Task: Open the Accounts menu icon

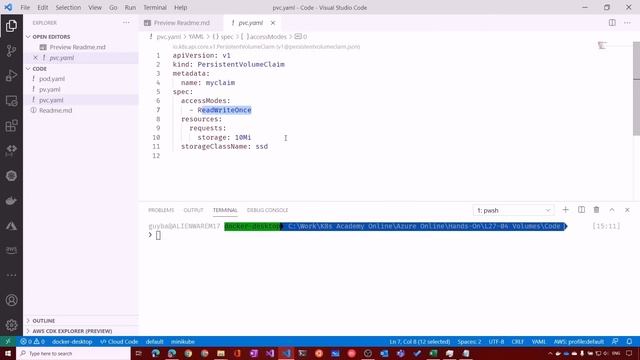Action: (x=11, y=300)
